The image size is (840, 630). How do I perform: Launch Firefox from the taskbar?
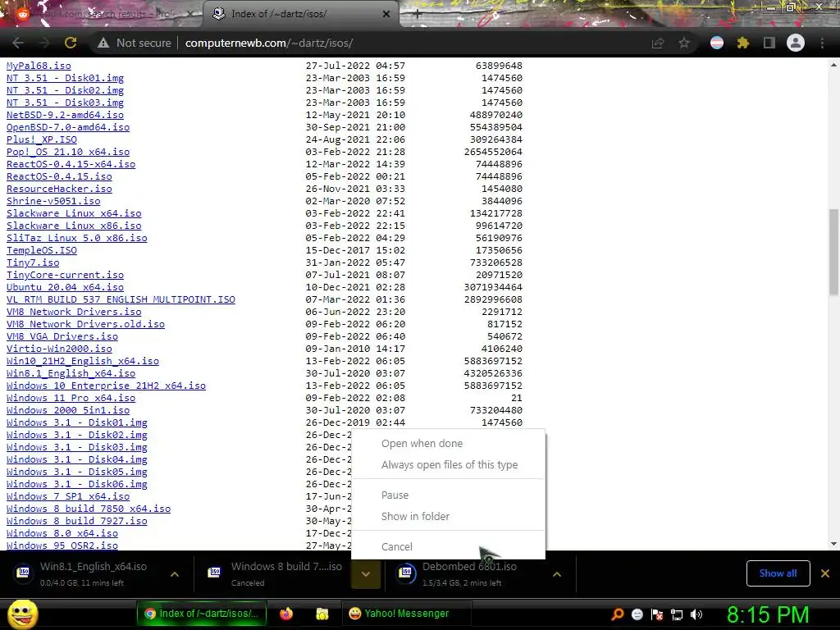click(286, 614)
